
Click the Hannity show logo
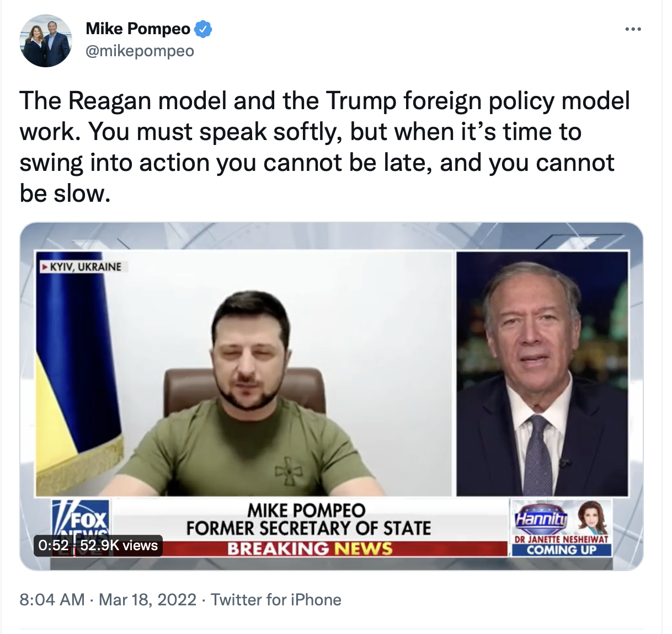[541, 518]
